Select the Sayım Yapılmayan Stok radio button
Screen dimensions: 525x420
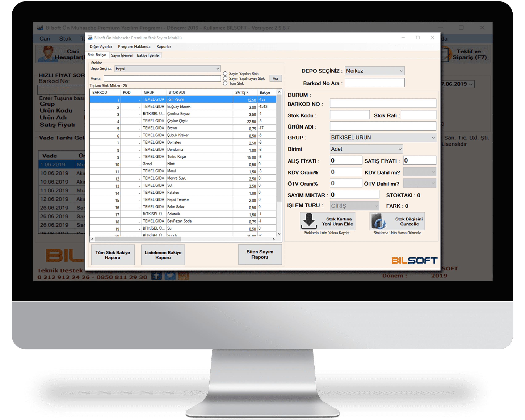pos(225,78)
